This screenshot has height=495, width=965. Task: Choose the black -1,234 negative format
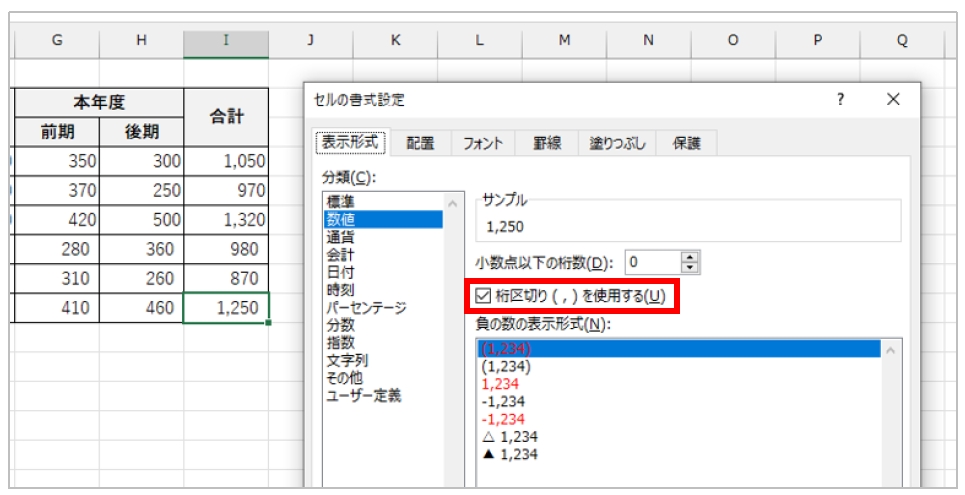pyautogui.click(x=679, y=401)
